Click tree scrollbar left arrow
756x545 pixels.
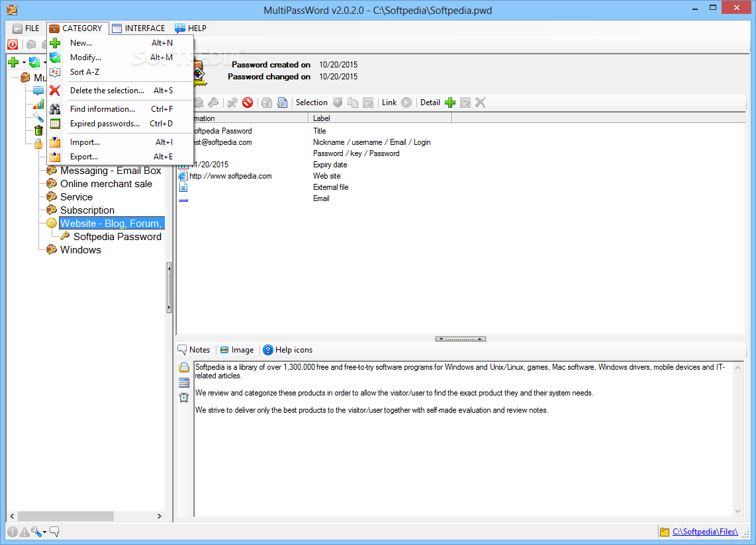point(12,516)
